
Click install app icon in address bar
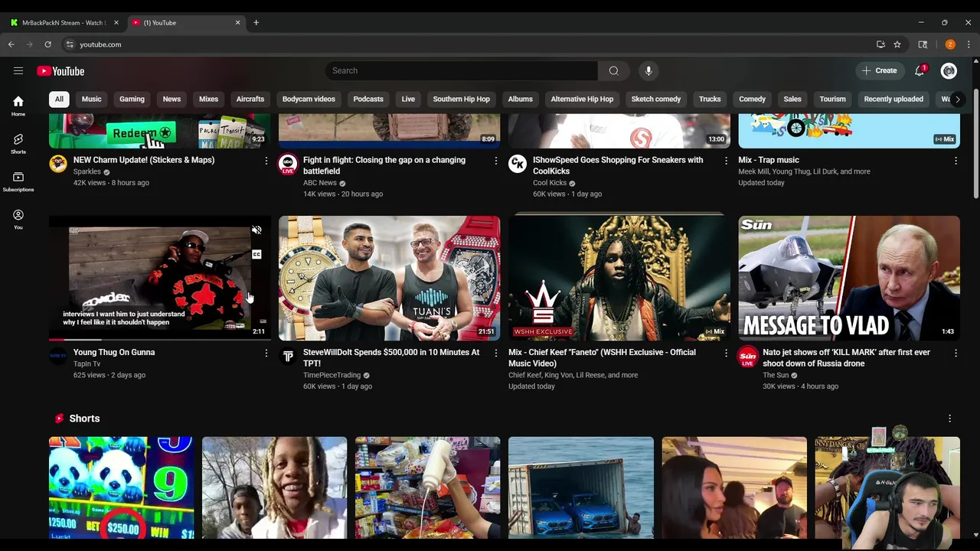[x=880, y=44]
